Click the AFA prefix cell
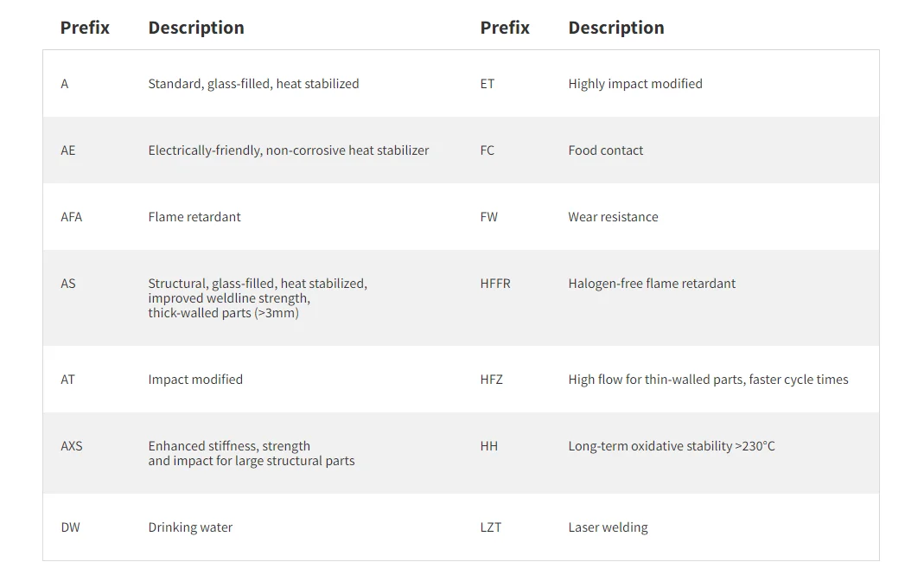924x562 pixels. (72, 217)
